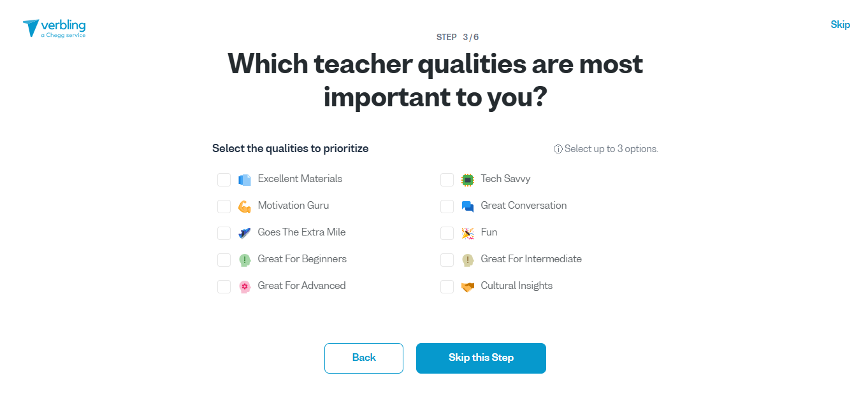Select the Tech Savvy checkbox
868x401 pixels.
[447, 179]
